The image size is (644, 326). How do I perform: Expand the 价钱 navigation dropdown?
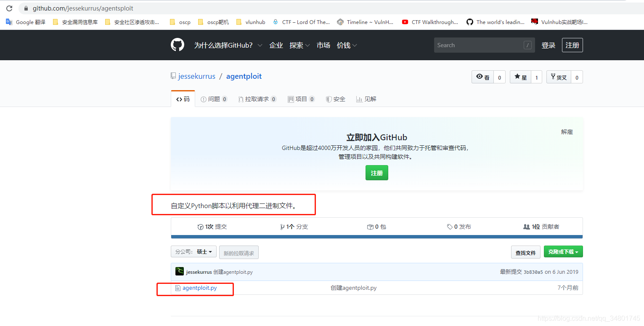(347, 45)
